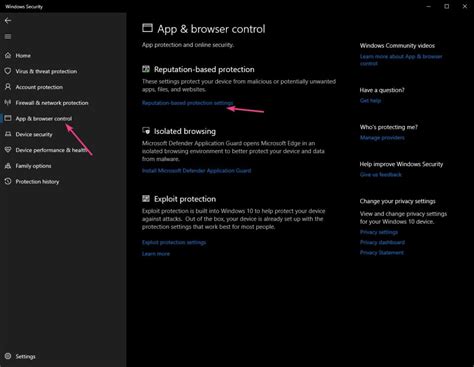Click Learn more under Exploit protection

coord(156,254)
